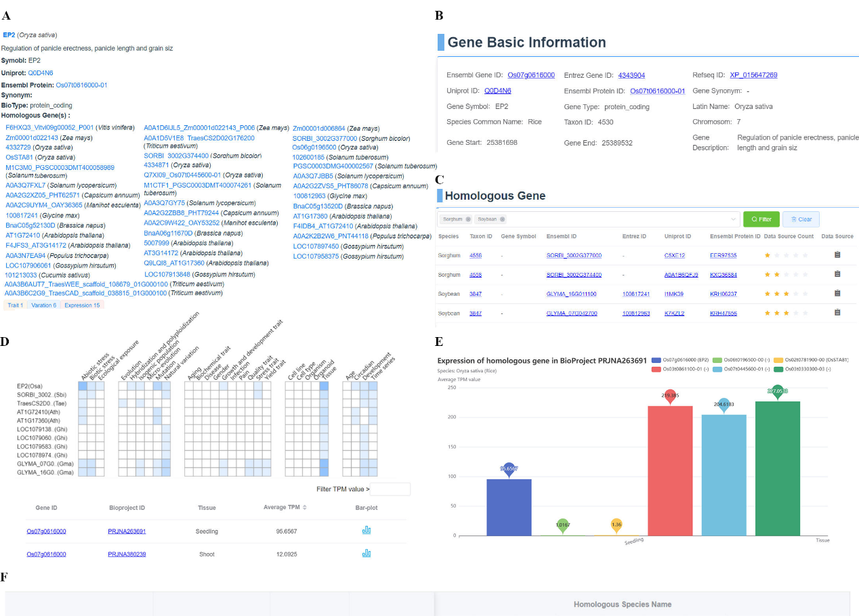This screenshot has width=859, height=616.
Task: Remove the Sorghum tag from filter
Action: coord(468,219)
